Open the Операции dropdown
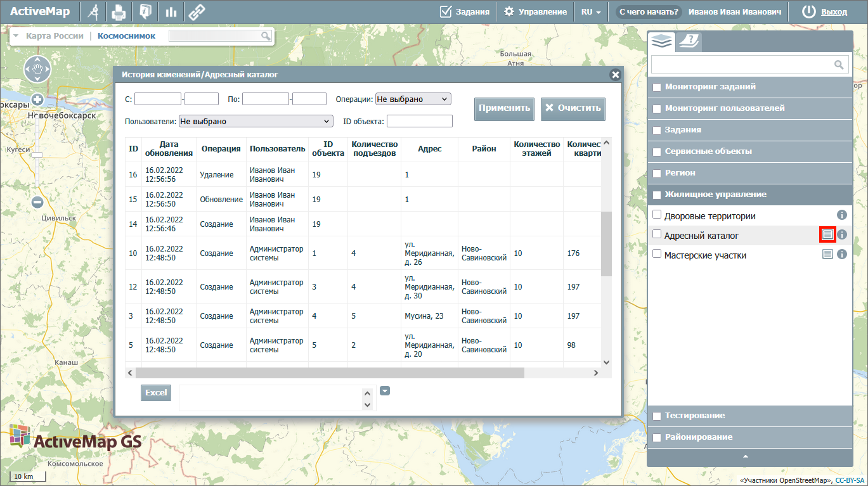868x486 pixels. [x=413, y=99]
